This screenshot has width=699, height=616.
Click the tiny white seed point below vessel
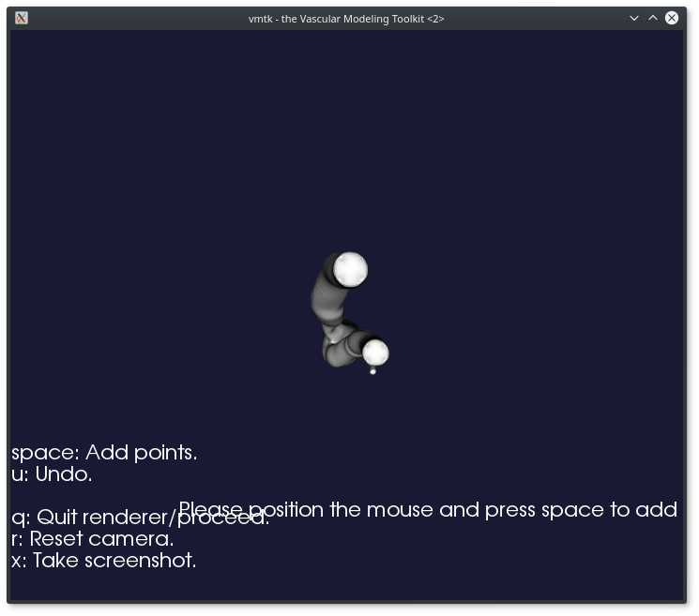click(372, 370)
